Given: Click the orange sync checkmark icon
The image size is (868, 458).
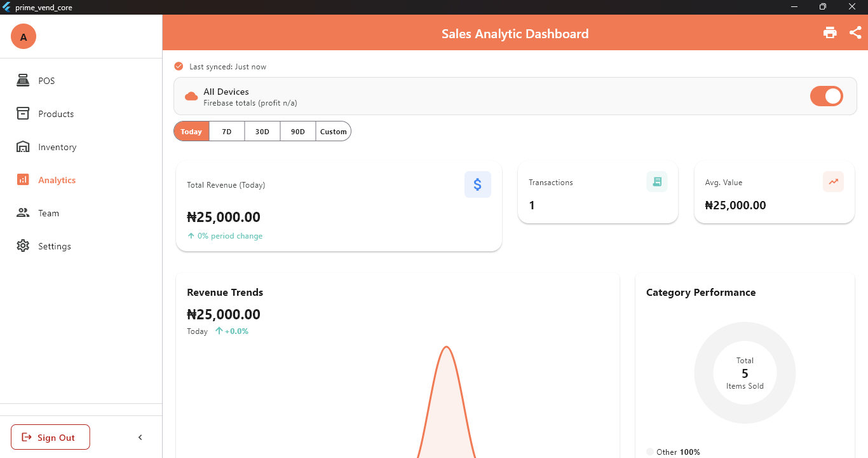Looking at the screenshot, I should [x=179, y=66].
